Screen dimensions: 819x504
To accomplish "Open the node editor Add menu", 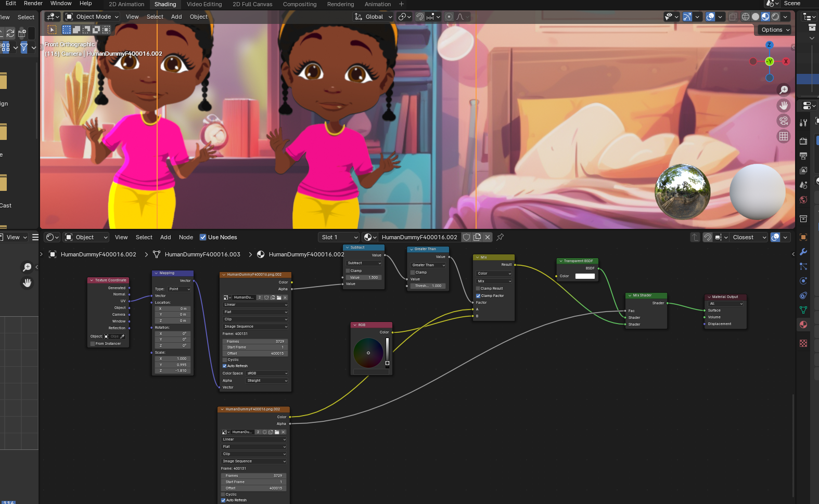I will click(x=165, y=237).
